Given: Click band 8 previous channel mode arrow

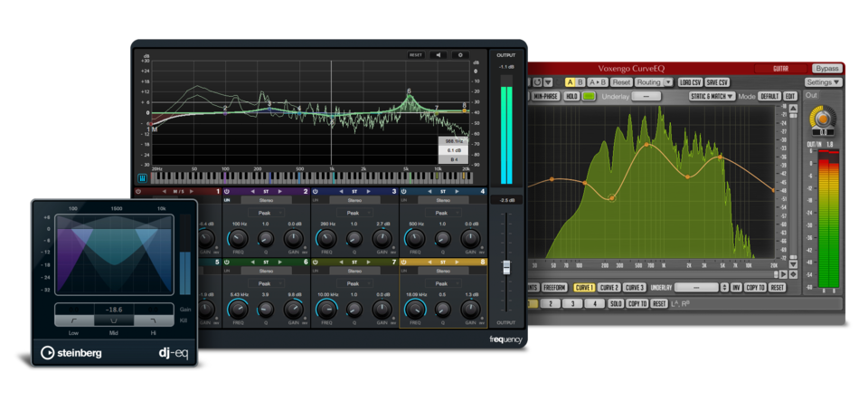Looking at the screenshot, I should click(x=429, y=262).
